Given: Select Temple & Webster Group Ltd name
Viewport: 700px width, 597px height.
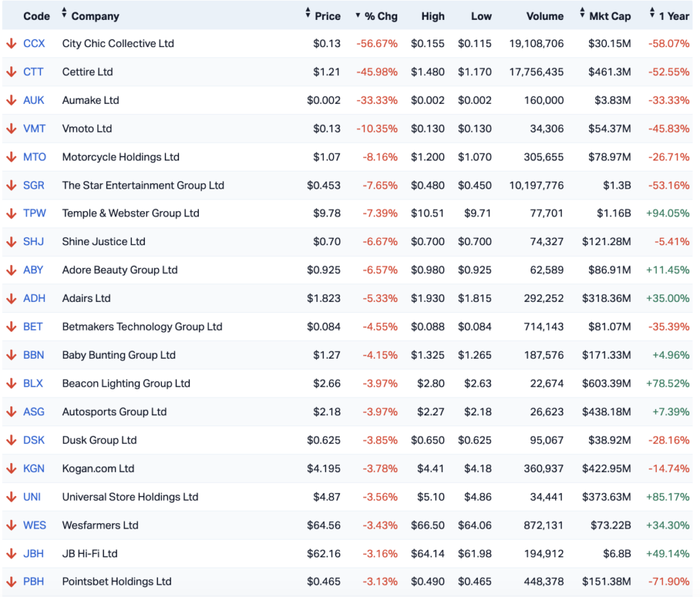Looking at the screenshot, I should pos(131,213).
